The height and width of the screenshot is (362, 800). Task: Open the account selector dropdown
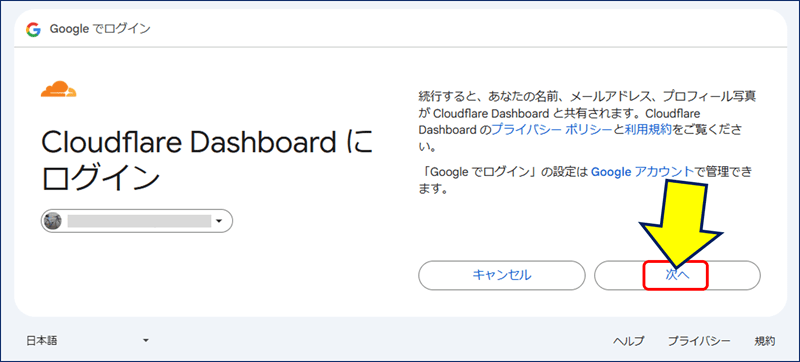coord(137,221)
